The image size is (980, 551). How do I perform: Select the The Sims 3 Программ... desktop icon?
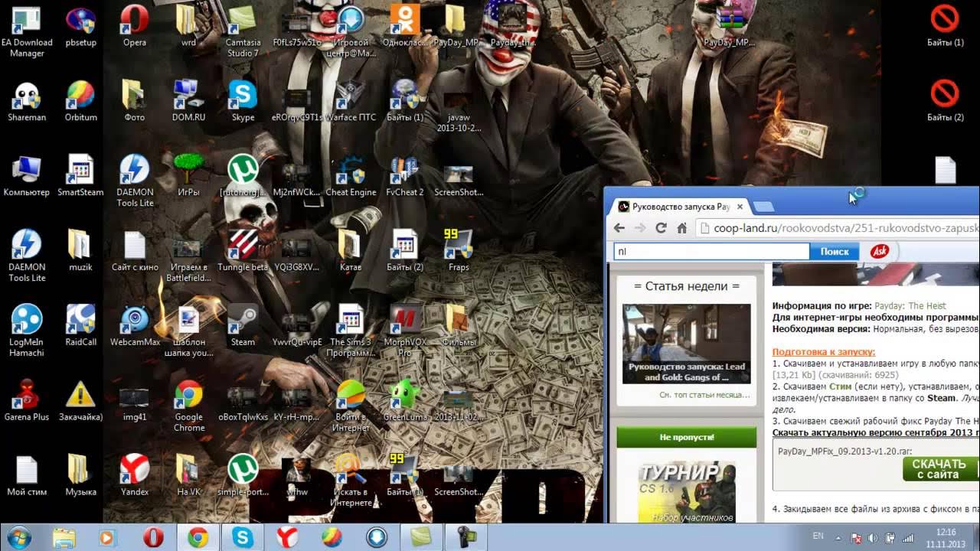[x=351, y=331]
